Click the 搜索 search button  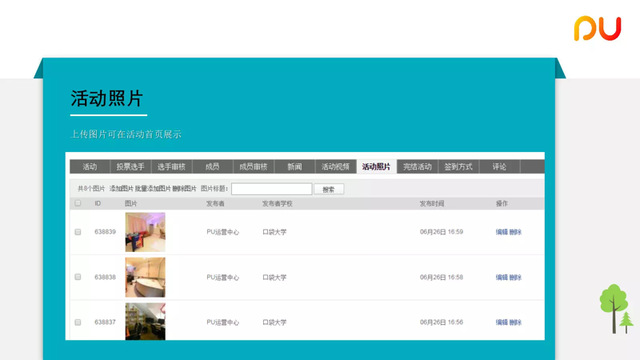point(329,189)
